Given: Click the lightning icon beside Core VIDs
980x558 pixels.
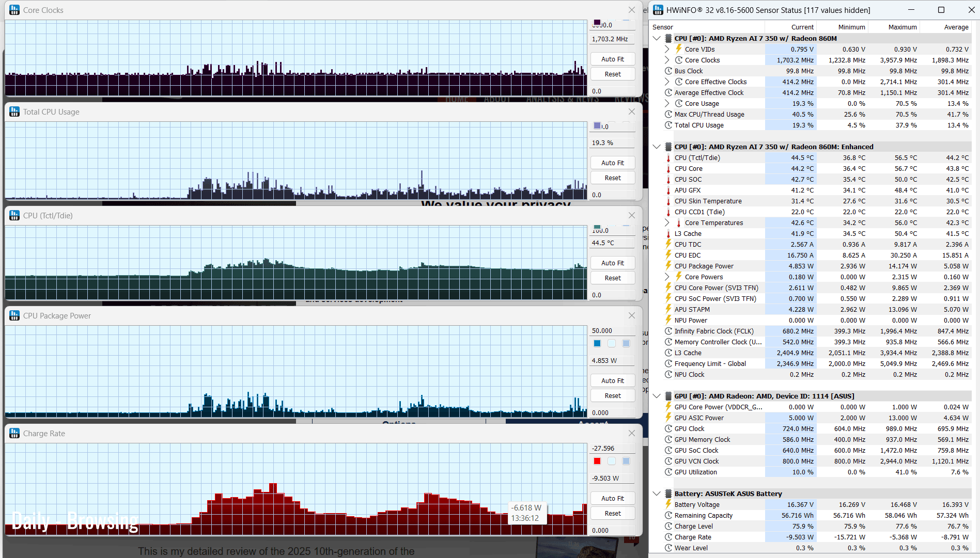Looking at the screenshot, I should point(679,49).
